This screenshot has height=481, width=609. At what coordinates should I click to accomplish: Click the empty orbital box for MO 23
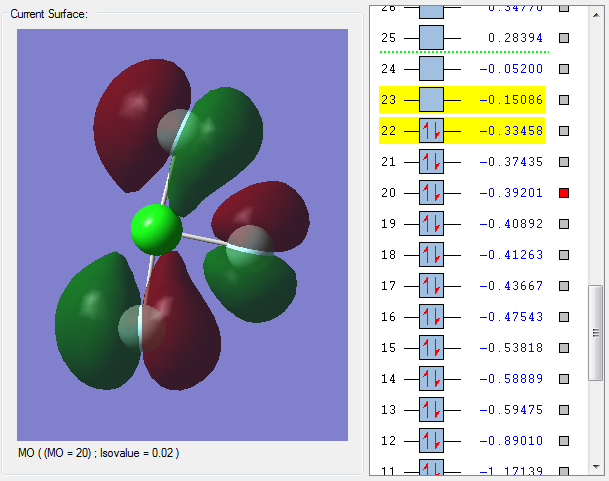tap(431, 100)
